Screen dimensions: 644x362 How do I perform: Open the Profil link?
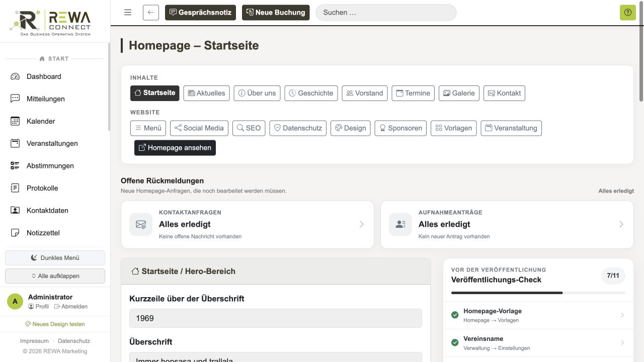(x=39, y=307)
